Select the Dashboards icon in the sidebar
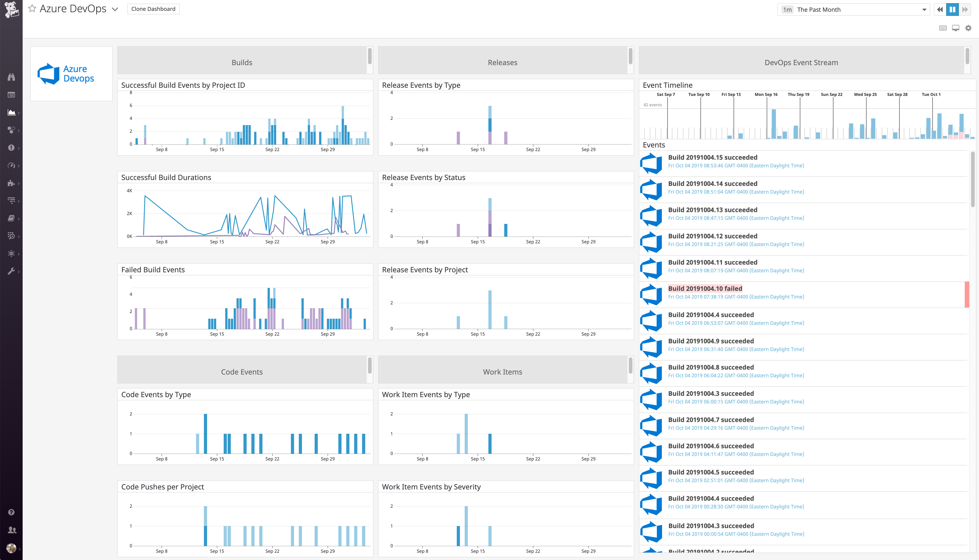Viewport: 979px width, 560px height. [x=12, y=112]
